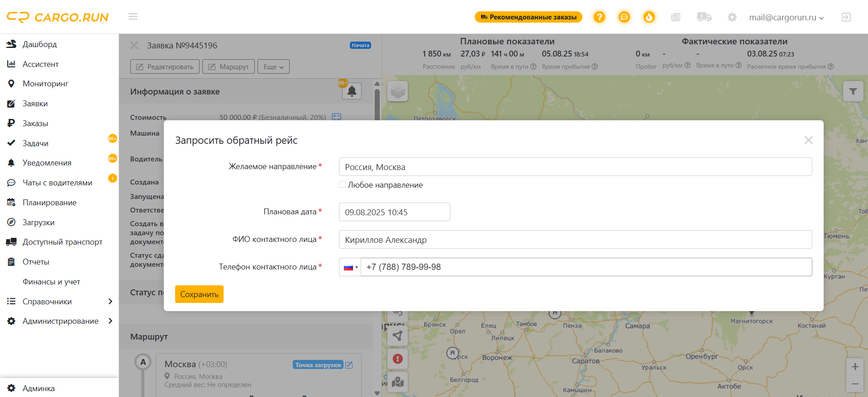This screenshot has width=868, height=397.
Task: Click the "Плановая дата" input field
Action: click(394, 212)
